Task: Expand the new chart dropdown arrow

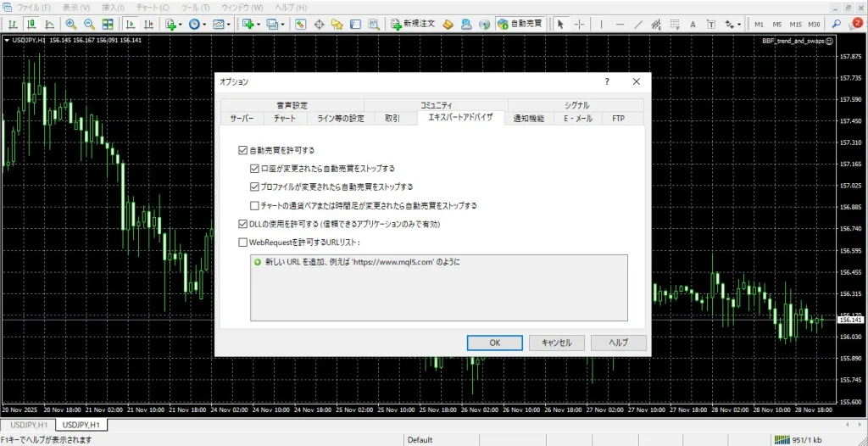Action: (259, 25)
